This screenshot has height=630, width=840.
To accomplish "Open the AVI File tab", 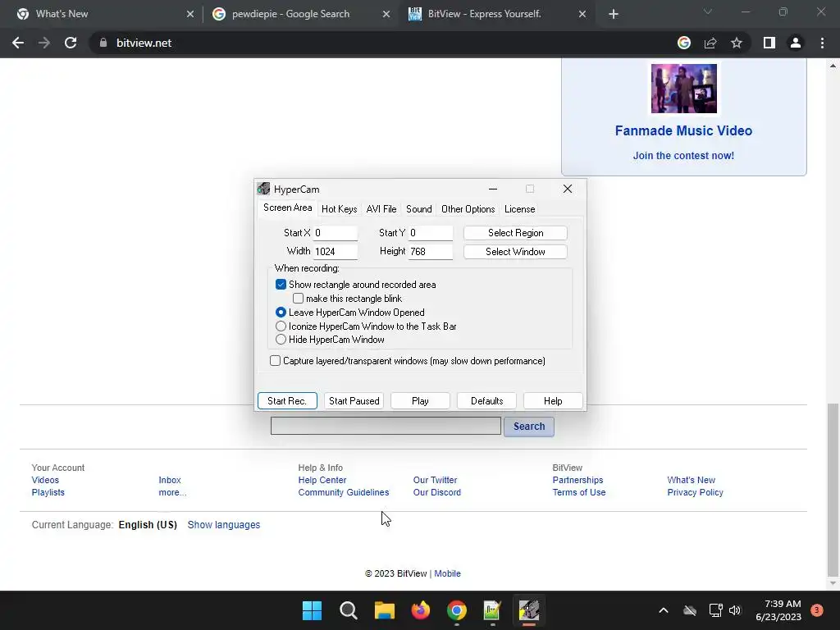I will (x=381, y=209).
